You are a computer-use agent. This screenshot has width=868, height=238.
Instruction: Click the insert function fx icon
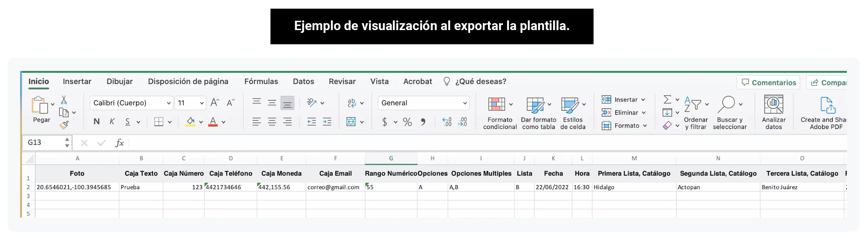pyautogui.click(x=119, y=143)
